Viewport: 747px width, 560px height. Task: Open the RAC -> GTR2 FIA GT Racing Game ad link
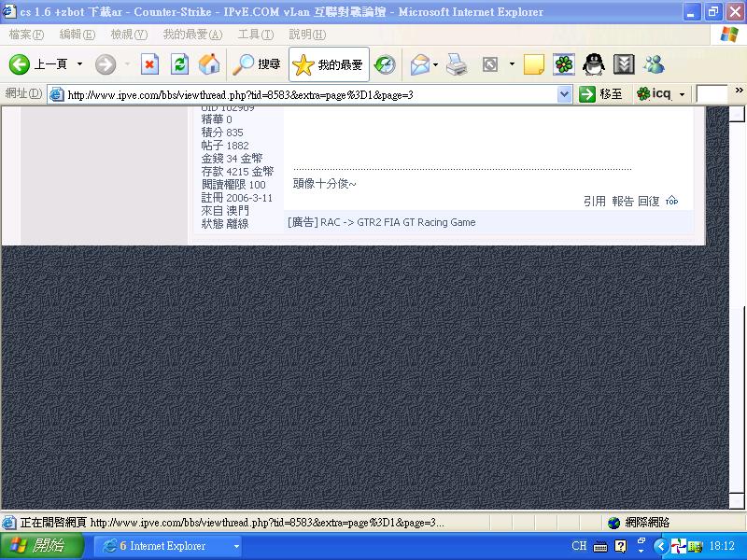[398, 222]
